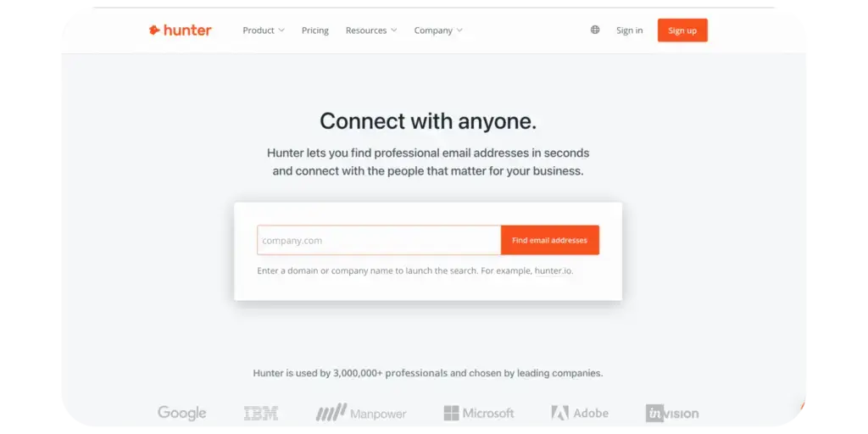The height and width of the screenshot is (434, 868).
Task: Click the Product chevron arrow
Action: click(281, 31)
